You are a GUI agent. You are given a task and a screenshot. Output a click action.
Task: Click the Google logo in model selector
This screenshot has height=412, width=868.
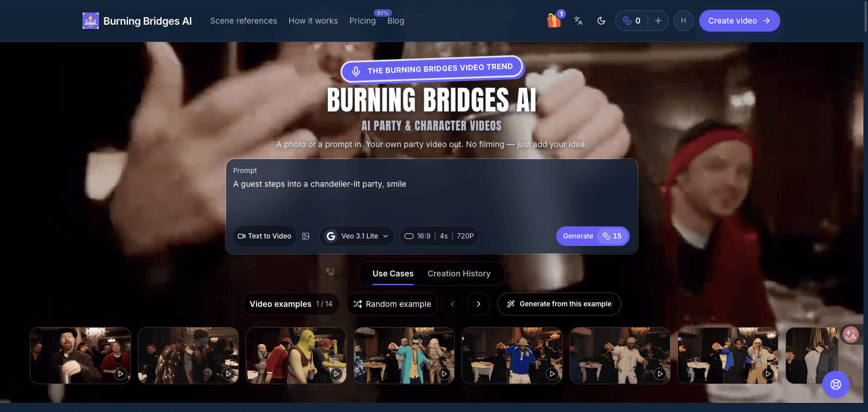tap(331, 236)
